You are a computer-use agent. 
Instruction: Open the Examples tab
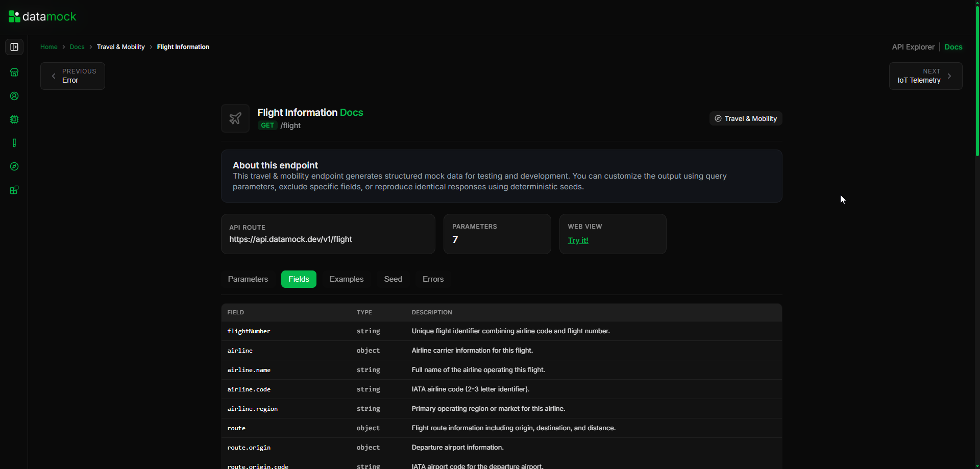tap(346, 279)
